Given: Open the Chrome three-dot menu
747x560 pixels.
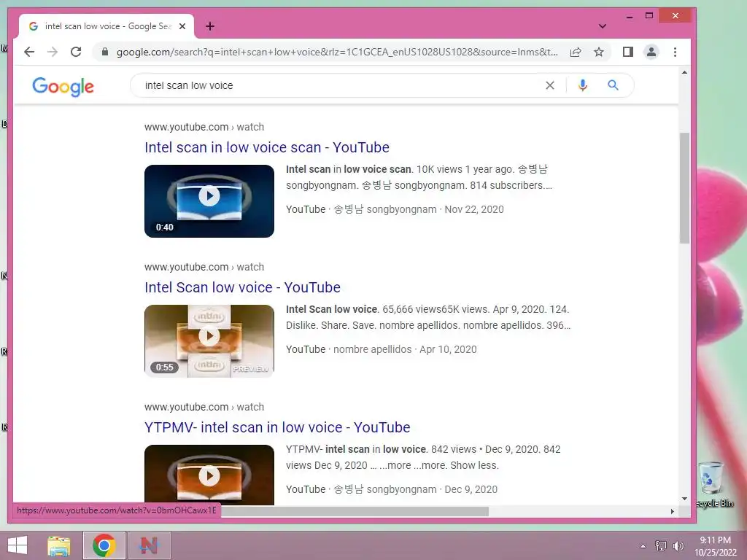Looking at the screenshot, I should tap(675, 52).
